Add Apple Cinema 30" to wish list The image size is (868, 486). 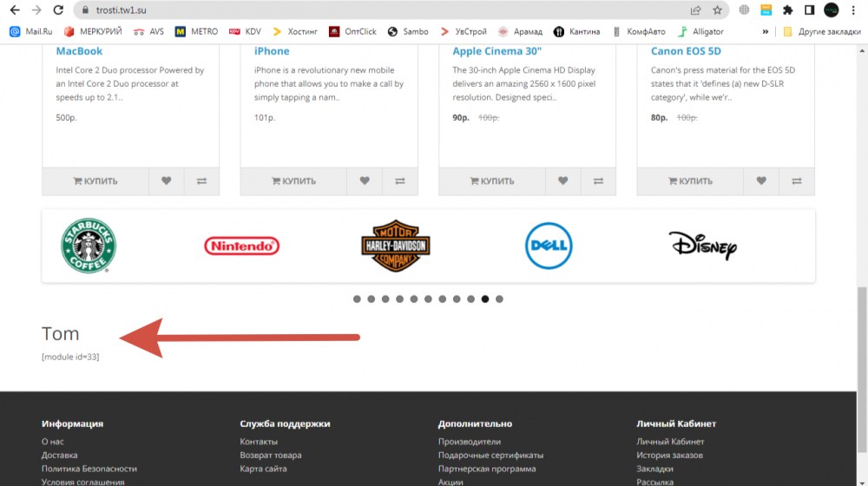[563, 181]
